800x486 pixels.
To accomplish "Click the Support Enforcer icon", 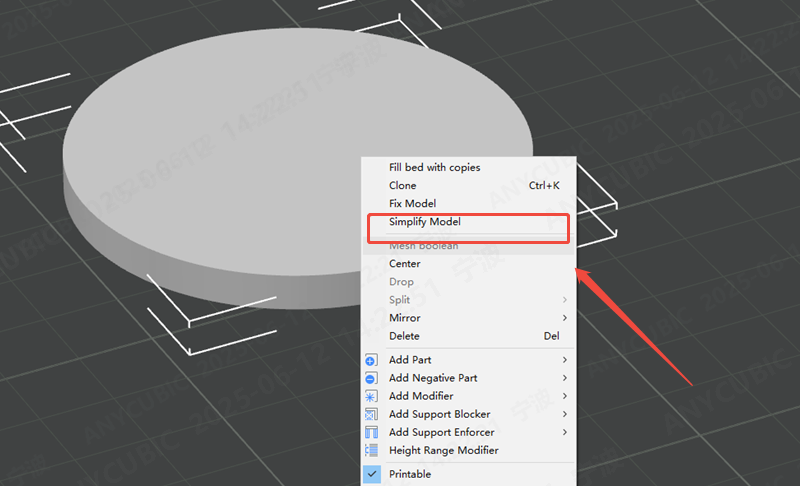I will tap(371, 432).
